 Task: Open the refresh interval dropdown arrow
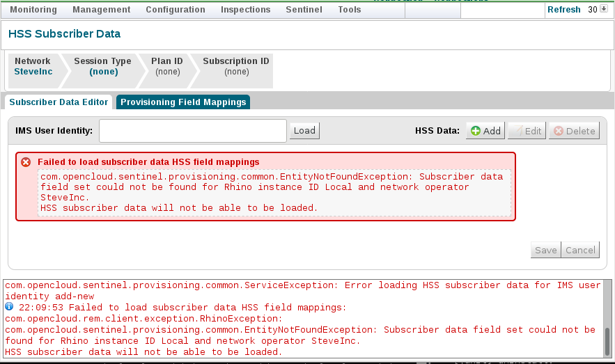click(604, 9)
